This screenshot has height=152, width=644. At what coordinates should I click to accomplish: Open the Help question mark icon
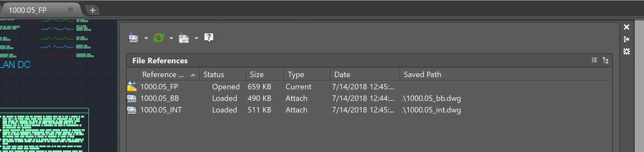209,38
